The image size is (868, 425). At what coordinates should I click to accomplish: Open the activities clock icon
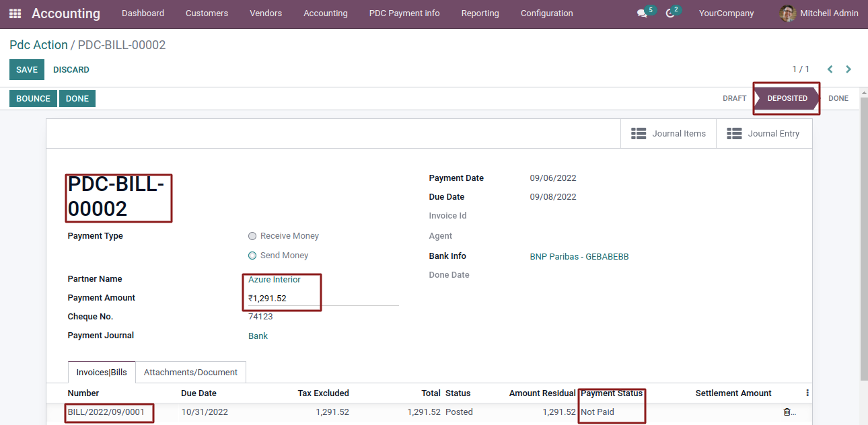click(670, 13)
